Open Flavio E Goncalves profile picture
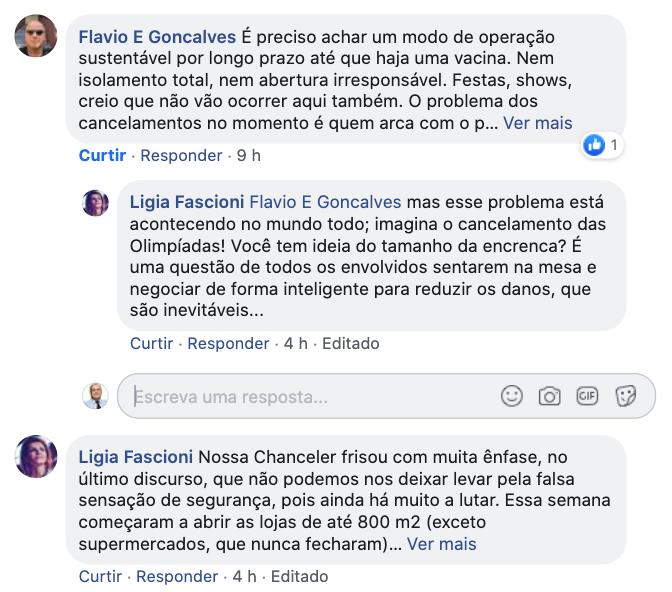The image size is (672, 592). pos(36,37)
